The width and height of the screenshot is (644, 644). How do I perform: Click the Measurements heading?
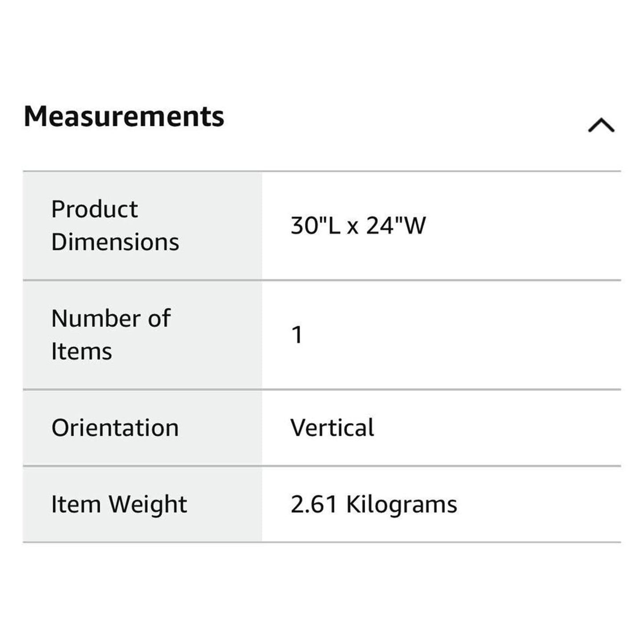pos(124,116)
